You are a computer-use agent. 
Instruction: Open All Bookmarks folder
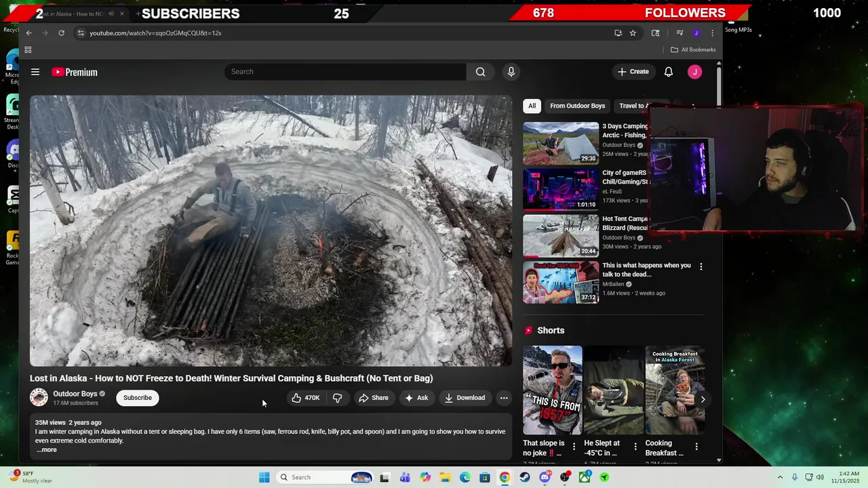pos(693,49)
